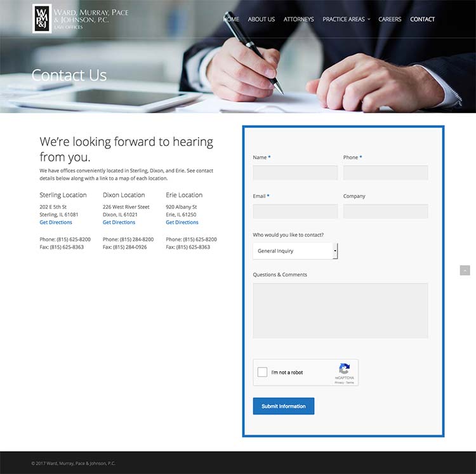The image size is (476, 474).
Task: Click the reCAPTCHA logo icon
Action: [x=344, y=369]
